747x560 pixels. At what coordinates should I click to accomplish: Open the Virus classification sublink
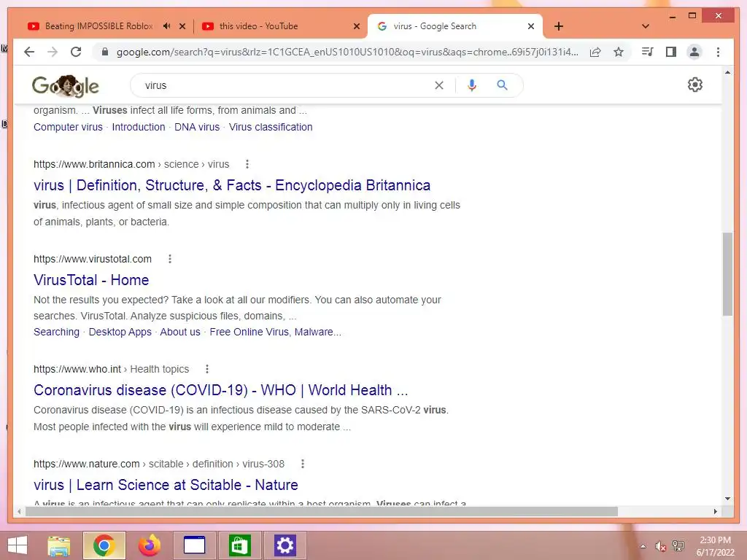click(x=271, y=127)
